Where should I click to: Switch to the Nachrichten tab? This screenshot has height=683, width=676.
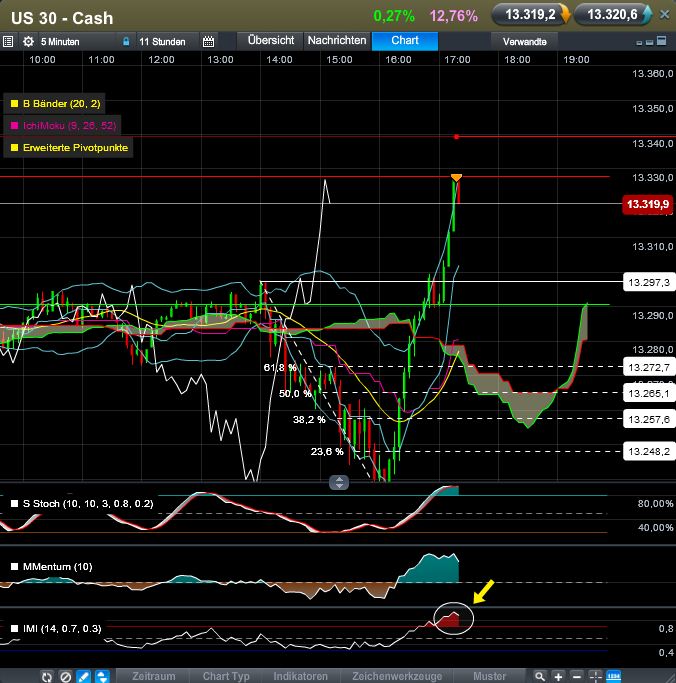click(x=336, y=41)
